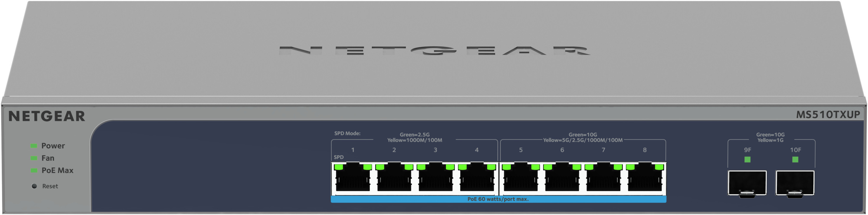Image resolution: width=868 pixels, height=215 pixels.
Task: Select Ethernet port 4 jack
Action: click(x=477, y=178)
